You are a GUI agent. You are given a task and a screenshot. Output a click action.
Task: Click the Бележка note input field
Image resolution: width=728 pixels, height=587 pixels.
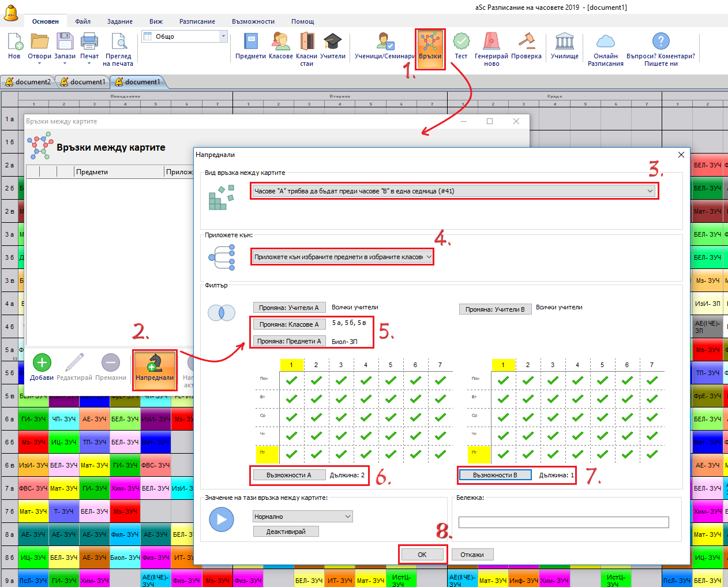(x=563, y=522)
